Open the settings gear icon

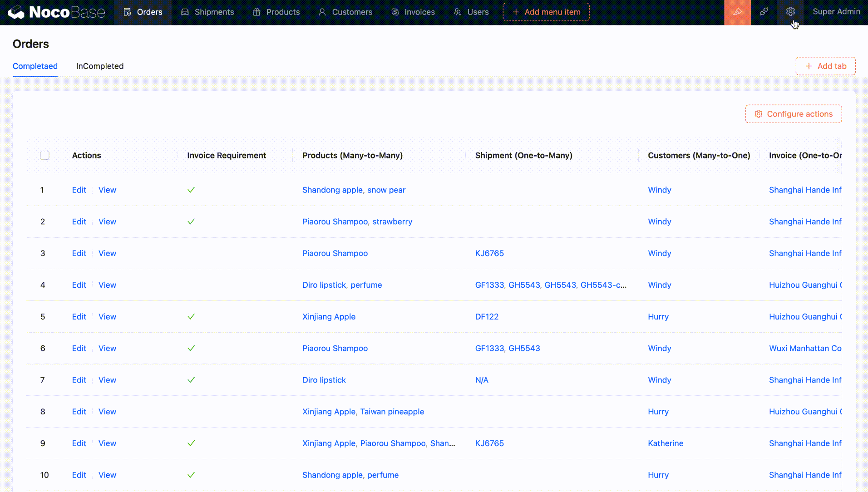tap(790, 12)
